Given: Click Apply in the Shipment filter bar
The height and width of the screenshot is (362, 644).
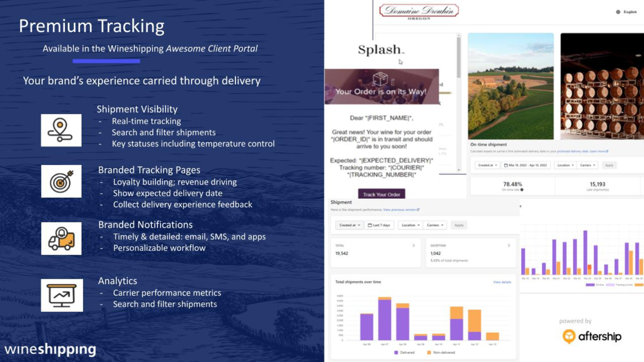Looking at the screenshot, I should click(x=459, y=225).
